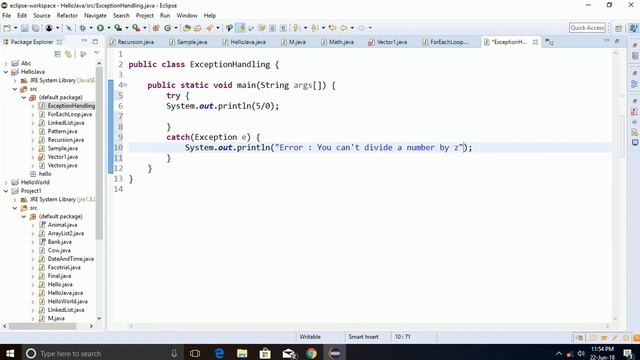Image resolution: width=640 pixels, height=360 pixels.
Task: Open Chrome from the taskbar
Action: coord(311,353)
